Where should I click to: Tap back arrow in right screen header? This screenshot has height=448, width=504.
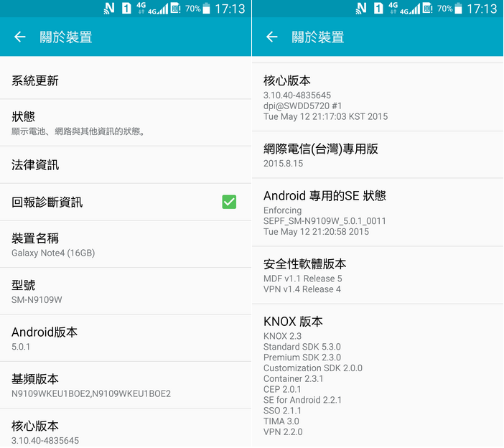[272, 37]
